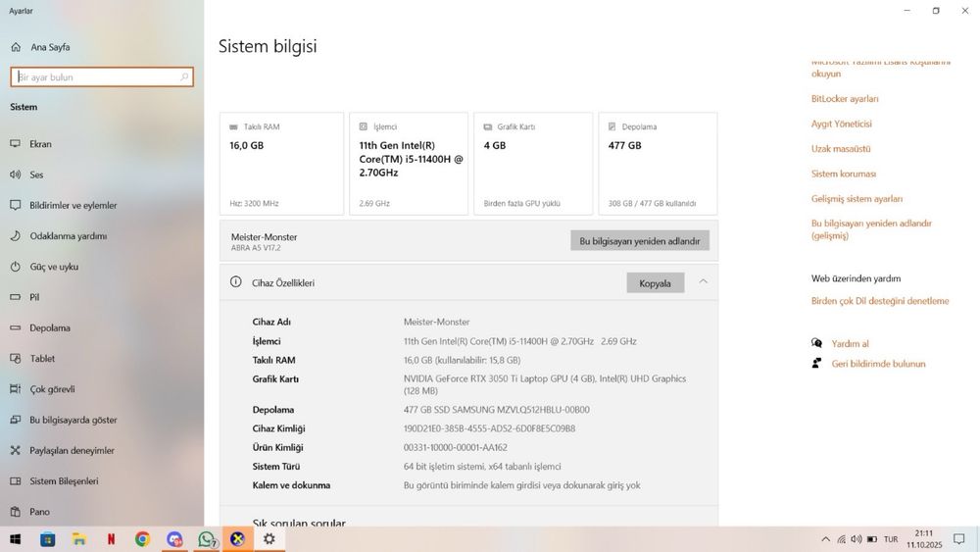Collapse the Cihaz Özellikleri section
Screen dimensions: 980x552
(x=703, y=282)
